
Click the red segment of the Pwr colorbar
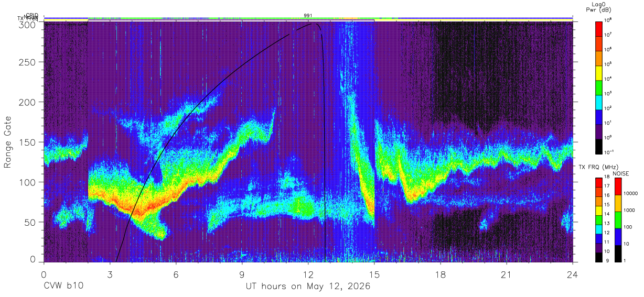(599, 29)
